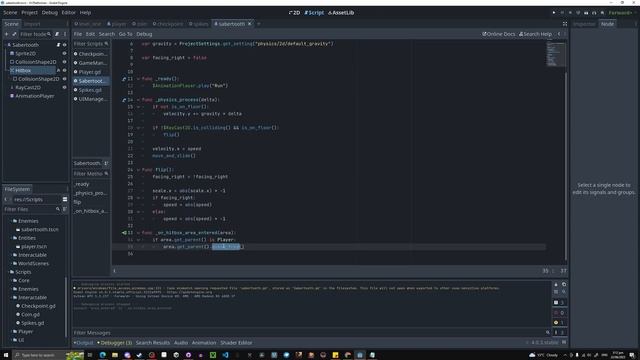Image resolution: width=640 pixels, height=360 pixels.
Task: Toggle visibility of Hitbox node
Action: point(64,71)
